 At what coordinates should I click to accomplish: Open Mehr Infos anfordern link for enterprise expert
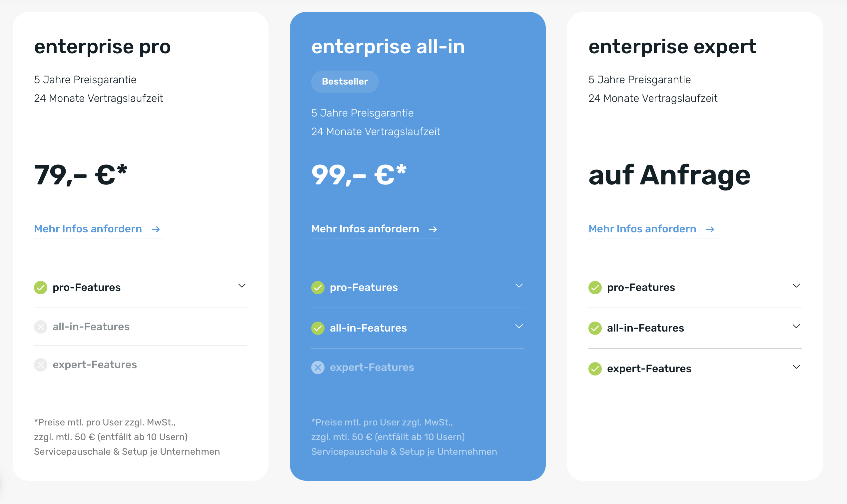642,229
